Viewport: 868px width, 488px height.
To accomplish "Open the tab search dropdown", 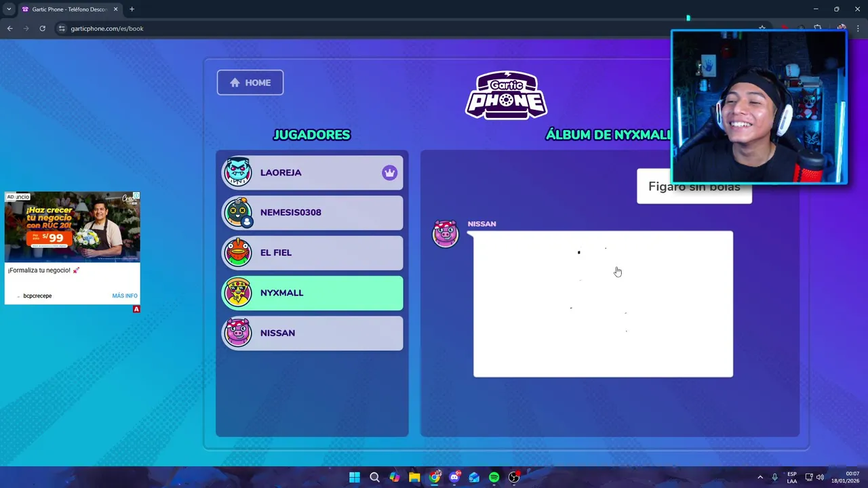I will pos(8,9).
